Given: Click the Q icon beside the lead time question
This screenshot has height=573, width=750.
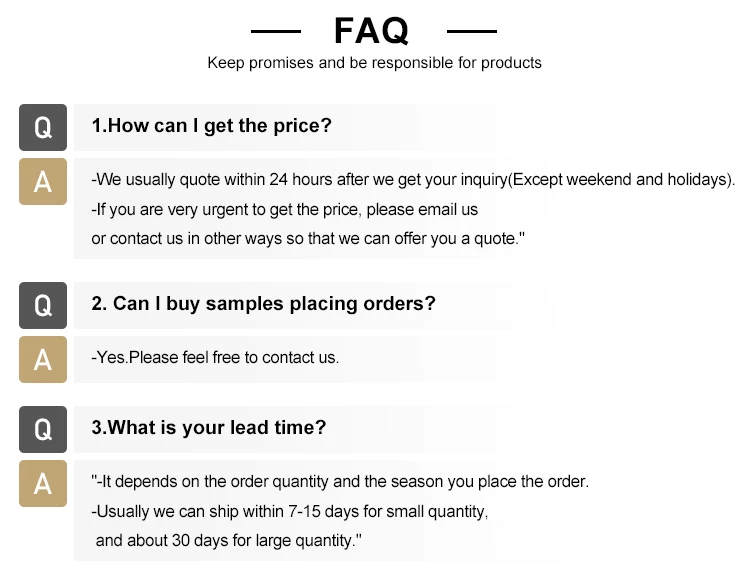Looking at the screenshot, I should point(43,429).
